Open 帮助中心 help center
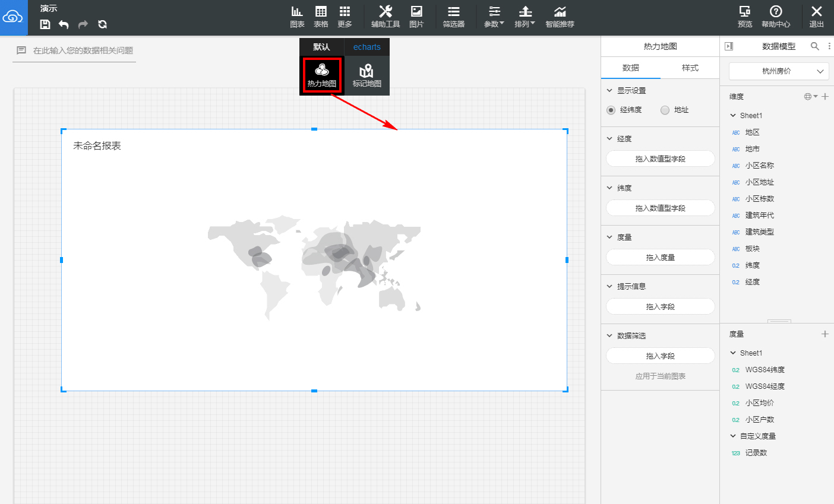The width and height of the screenshot is (834, 504). (x=776, y=17)
